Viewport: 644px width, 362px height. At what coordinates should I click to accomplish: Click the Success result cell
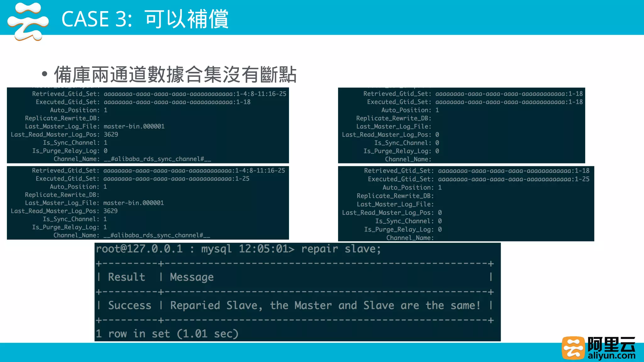(x=130, y=305)
